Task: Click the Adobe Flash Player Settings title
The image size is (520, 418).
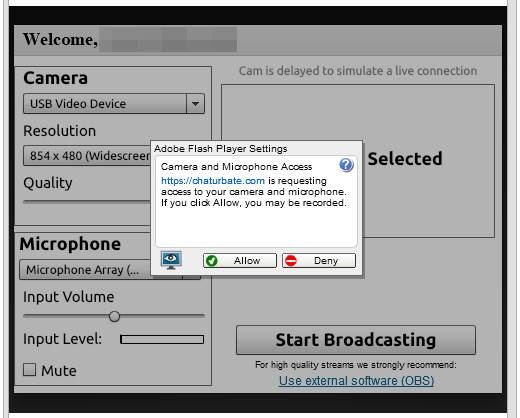Action: click(x=220, y=149)
